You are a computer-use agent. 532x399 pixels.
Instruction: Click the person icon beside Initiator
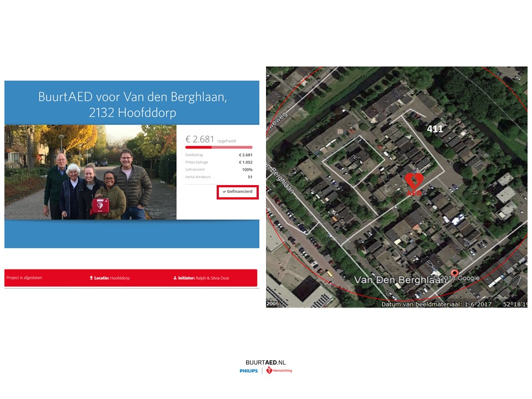pyautogui.click(x=175, y=278)
